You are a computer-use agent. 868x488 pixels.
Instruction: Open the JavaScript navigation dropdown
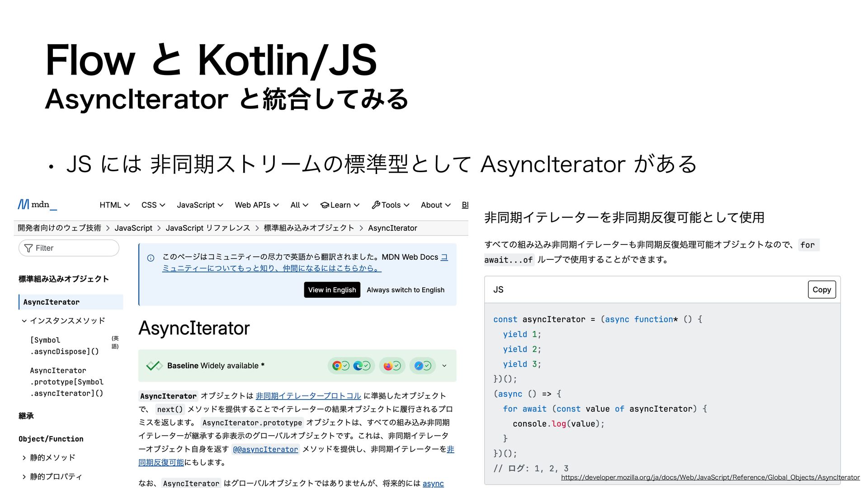200,205
